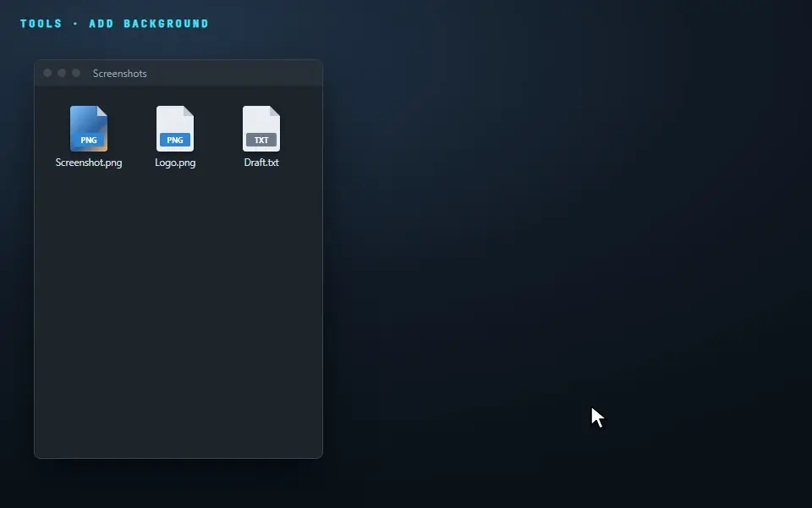Viewport: 812px width, 508px height.
Task: Click the Tools · Add Background heading
Action: pyautogui.click(x=114, y=24)
